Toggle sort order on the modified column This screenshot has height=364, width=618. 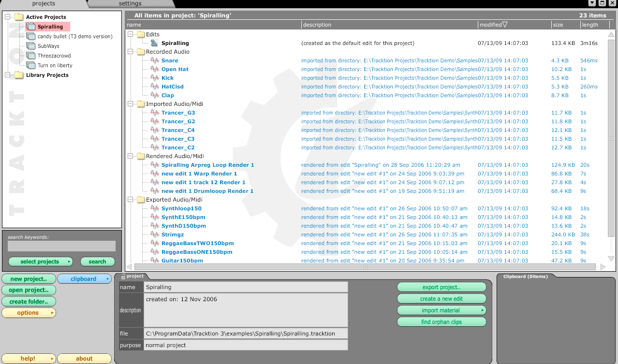[493, 24]
